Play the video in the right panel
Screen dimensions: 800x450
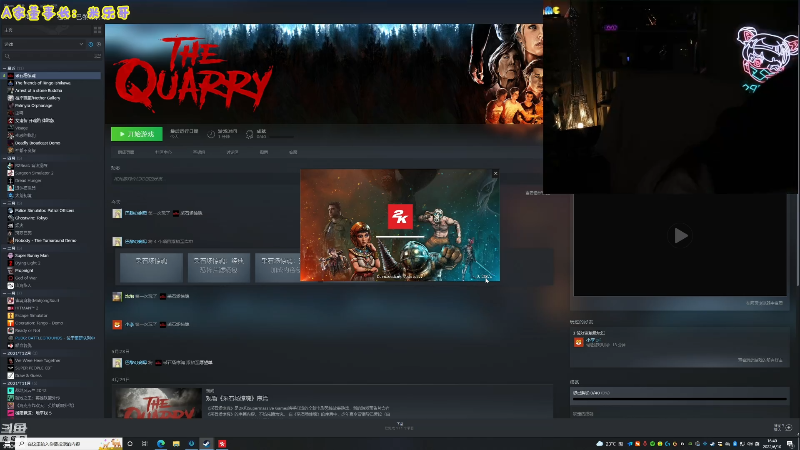click(x=680, y=235)
